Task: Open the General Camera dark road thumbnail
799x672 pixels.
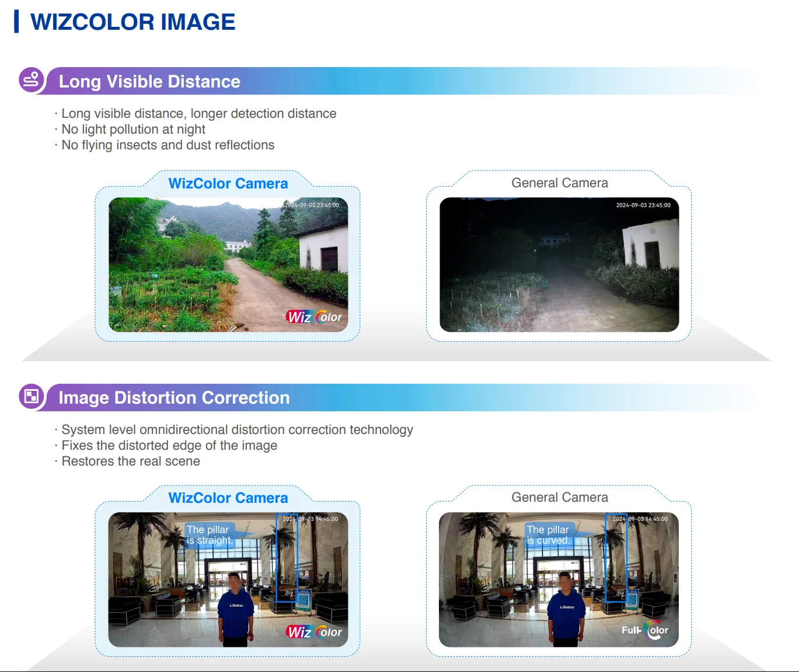Action: click(x=559, y=265)
